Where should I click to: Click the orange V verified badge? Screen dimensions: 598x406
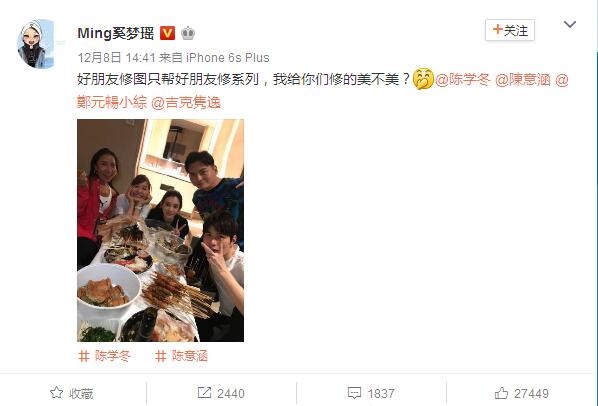click(167, 33)
